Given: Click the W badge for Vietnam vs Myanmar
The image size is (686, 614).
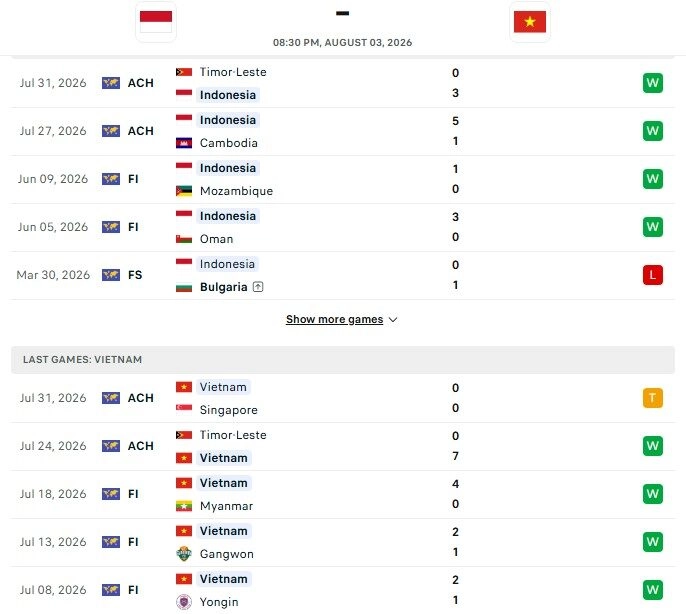Looking at the screenshot, I should click(x=653, y=494).
